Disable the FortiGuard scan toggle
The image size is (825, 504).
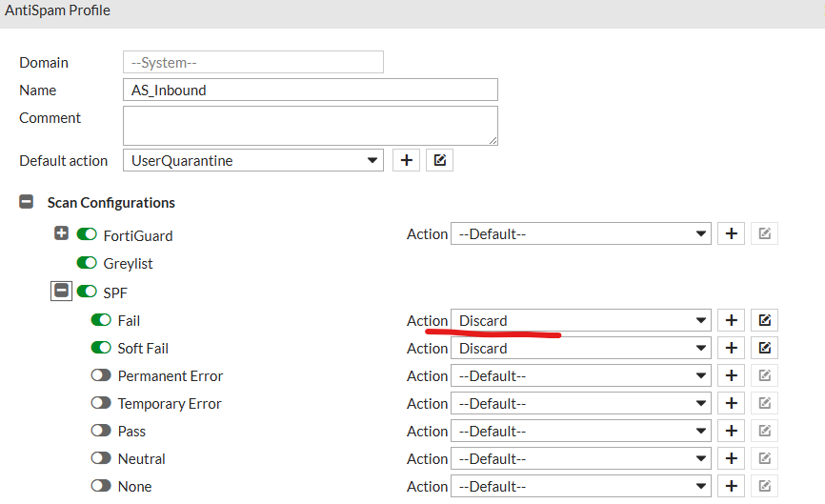click(x=87, y=234)
